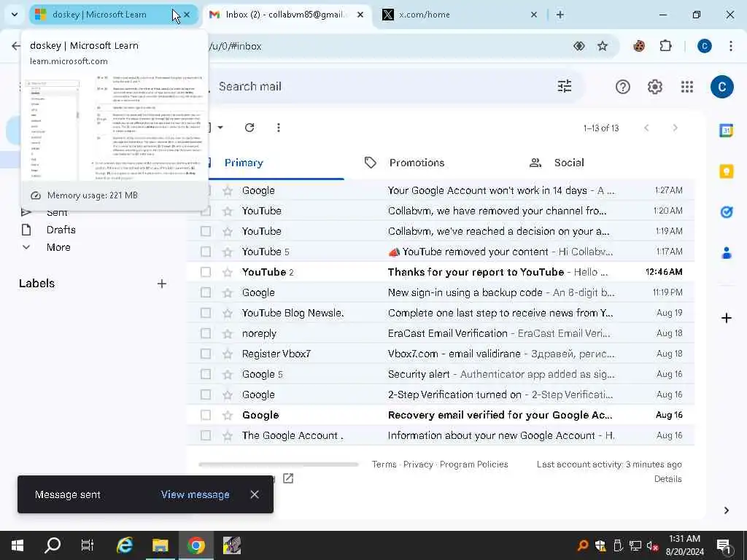The width and height of the screenshot is (747, 560).
Task: Bookmark this page with star icon
Action: 602,46
